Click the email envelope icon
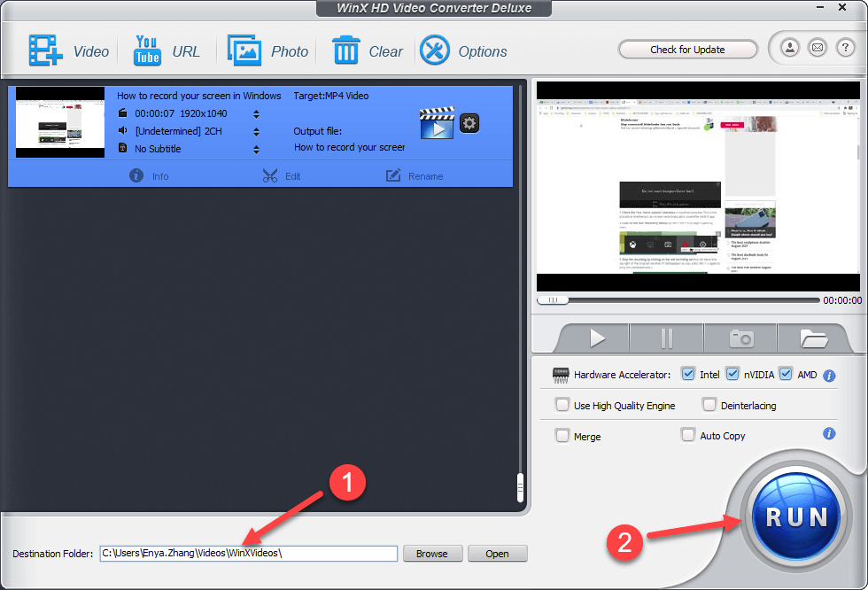This screenshot has height=590, width=868. (818, 48)
